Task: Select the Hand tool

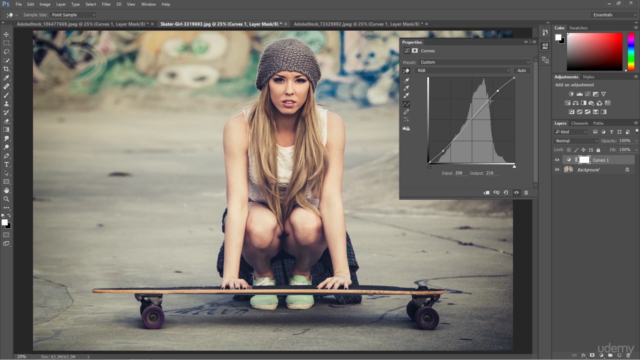Action: [6, 191]
